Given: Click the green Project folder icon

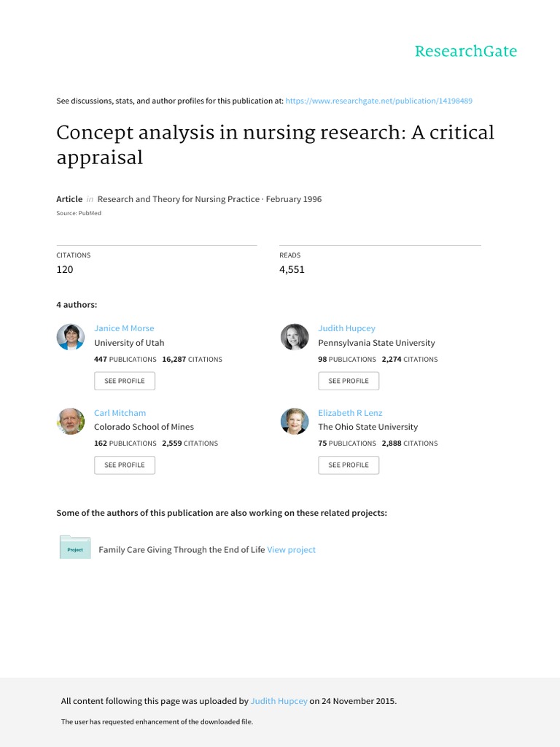Looking at the screenshot, I should (x=74, y=548).
